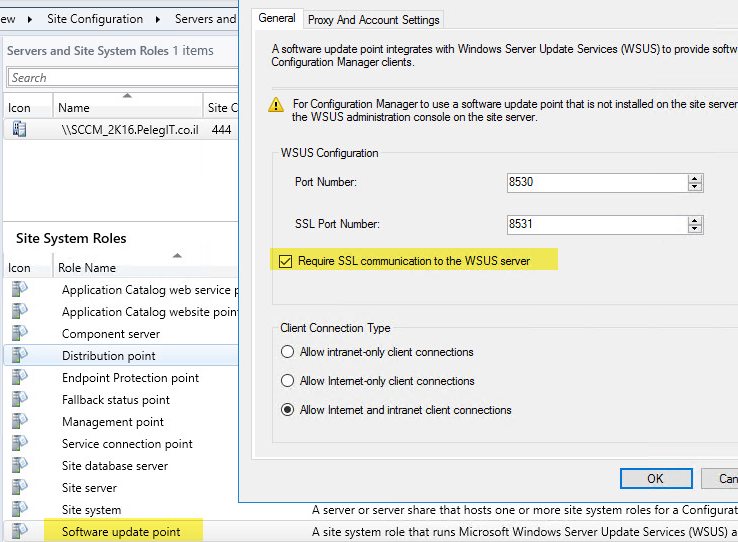Expand breadcrumb arrow after Site Configuration
738x542 pixels.
[158, 19]
